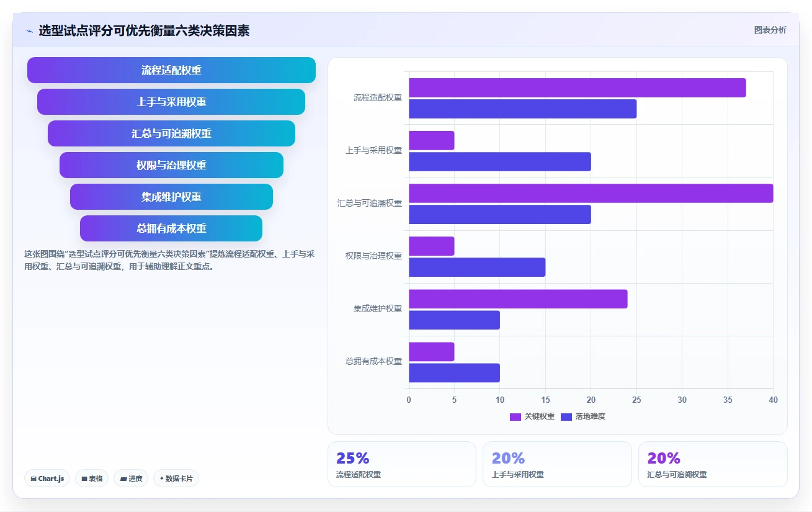Click the x-axis tick label 40
The height and width of the screenshot is (512, 812).
coord(773,400)
